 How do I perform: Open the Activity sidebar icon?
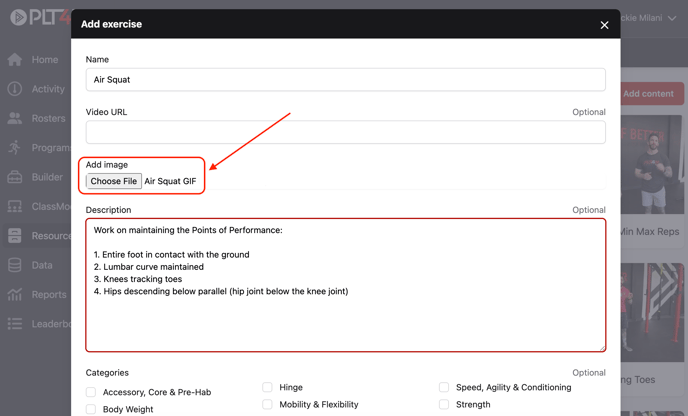[x=15, y=89]
